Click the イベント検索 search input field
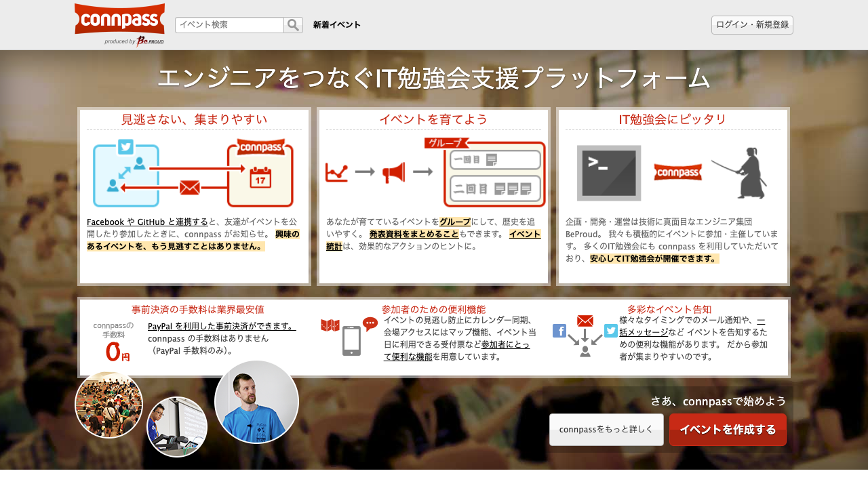 (227, 24)
